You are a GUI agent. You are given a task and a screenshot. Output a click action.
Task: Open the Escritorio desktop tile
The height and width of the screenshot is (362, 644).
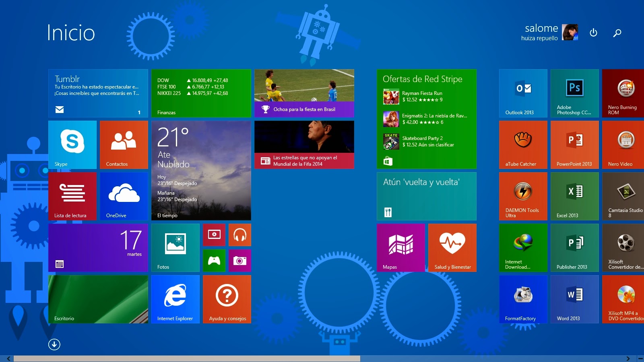(98, 299)
